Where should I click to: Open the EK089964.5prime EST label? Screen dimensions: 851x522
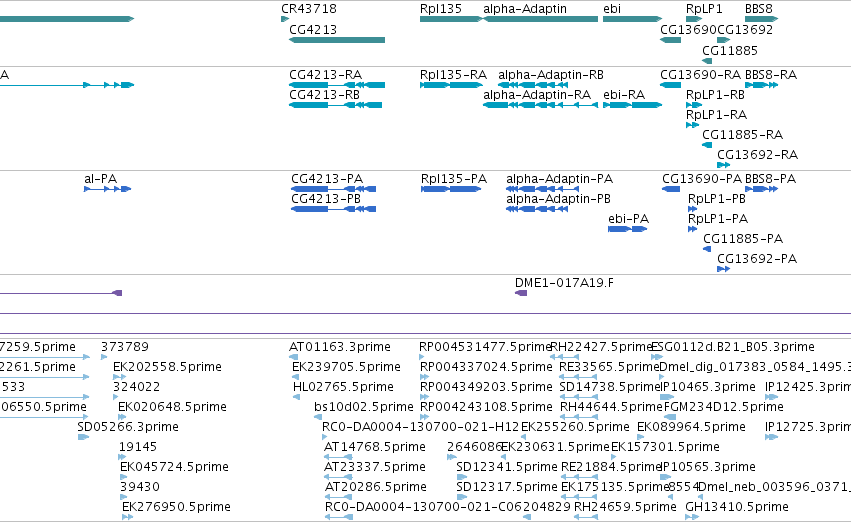tap(691, 427)
